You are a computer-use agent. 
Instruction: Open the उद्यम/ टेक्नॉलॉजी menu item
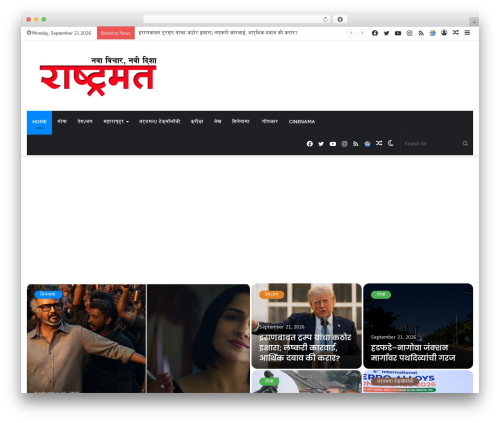(x=159, y=122)
